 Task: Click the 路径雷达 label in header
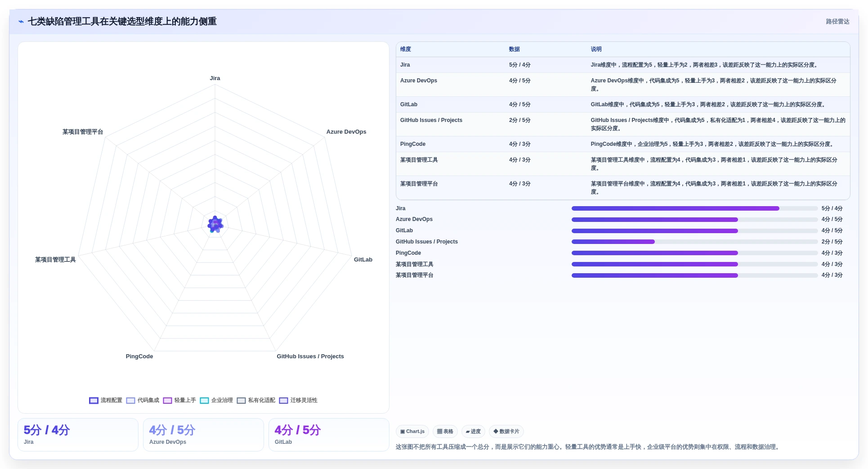tap(837, 22)
